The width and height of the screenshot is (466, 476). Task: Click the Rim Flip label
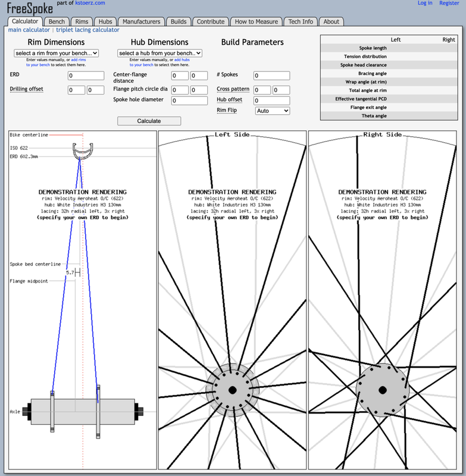tap(227, 110)
